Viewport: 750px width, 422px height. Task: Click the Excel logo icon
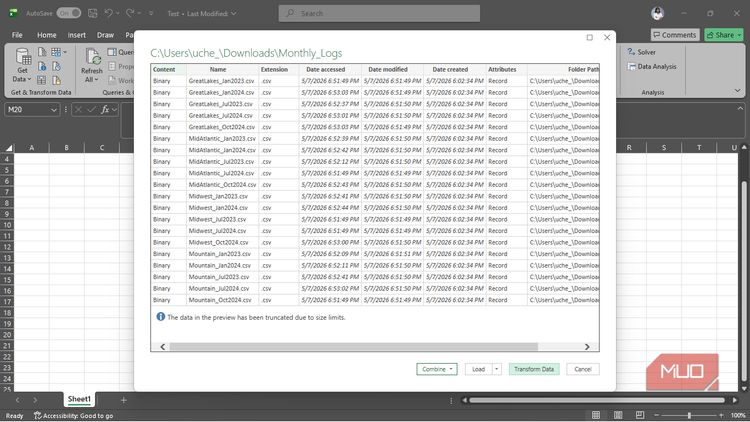13,13
